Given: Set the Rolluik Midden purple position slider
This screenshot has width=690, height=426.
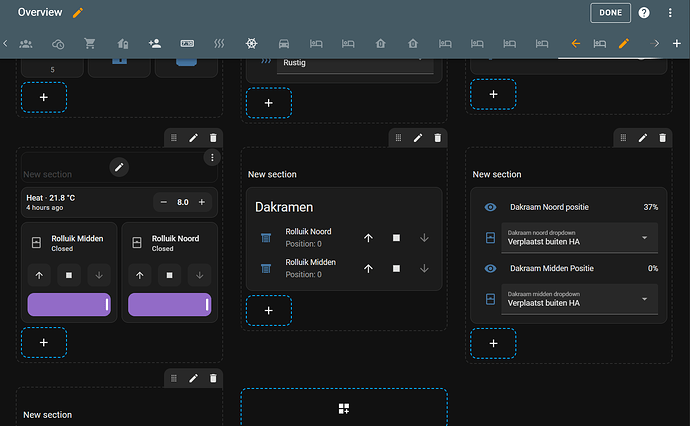Looking at the screenshot, I should (x=69, y=305).
